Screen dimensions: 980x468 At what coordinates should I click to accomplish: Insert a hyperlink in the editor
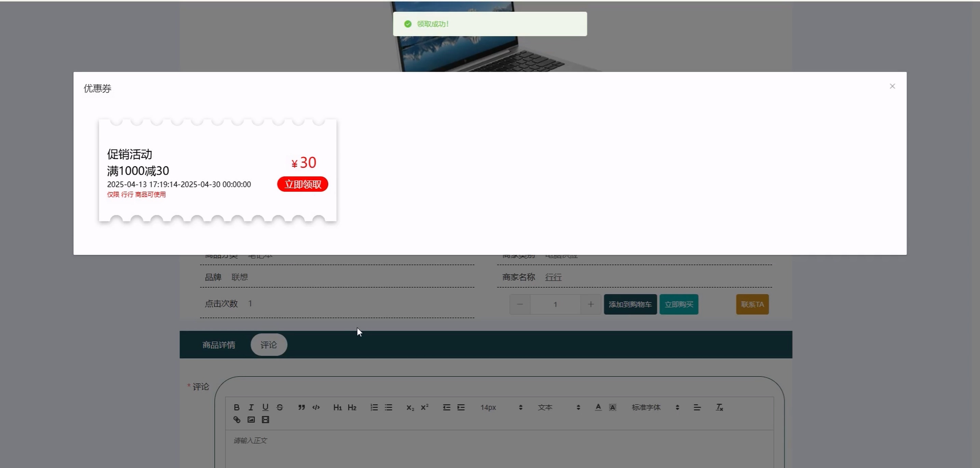[x=237, y=420]
